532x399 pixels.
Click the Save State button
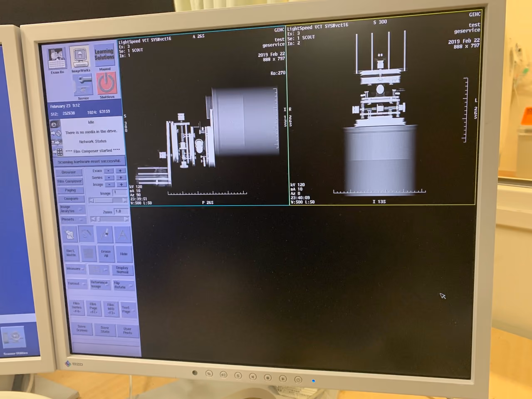click(x=105, y=330)
